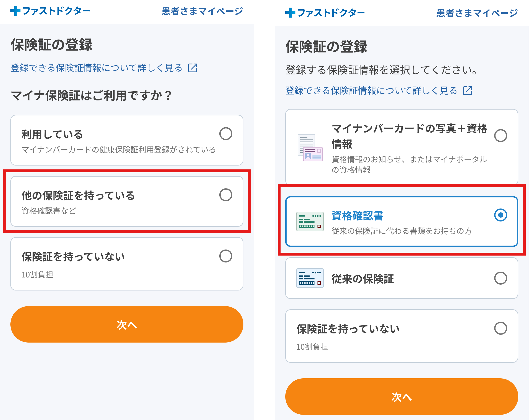Click external link icon on left info link
Screen dimensions: 530x420
point(193,68)
